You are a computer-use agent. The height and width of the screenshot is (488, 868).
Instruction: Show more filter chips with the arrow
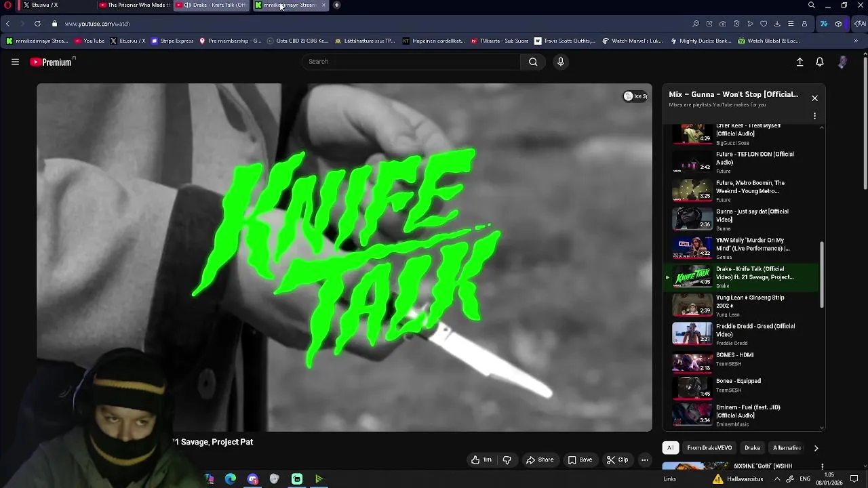pos(816,448)
